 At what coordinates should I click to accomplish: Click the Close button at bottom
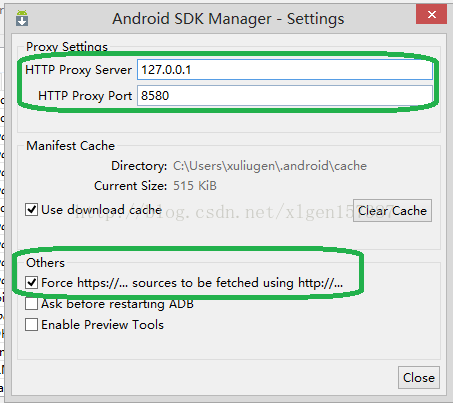tap(419, 378)
